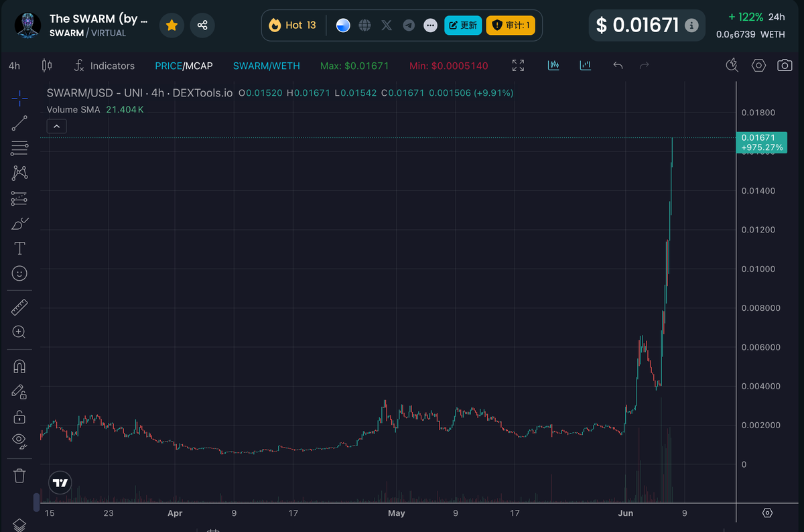Undo the last chart action
Viewport: 804px width, 532px height.
pyautogui.click(x=618, y=66)
